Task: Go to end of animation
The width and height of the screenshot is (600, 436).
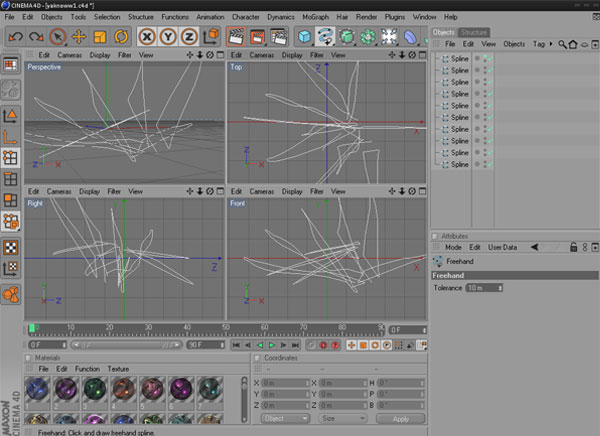Action: pos(295,345)
